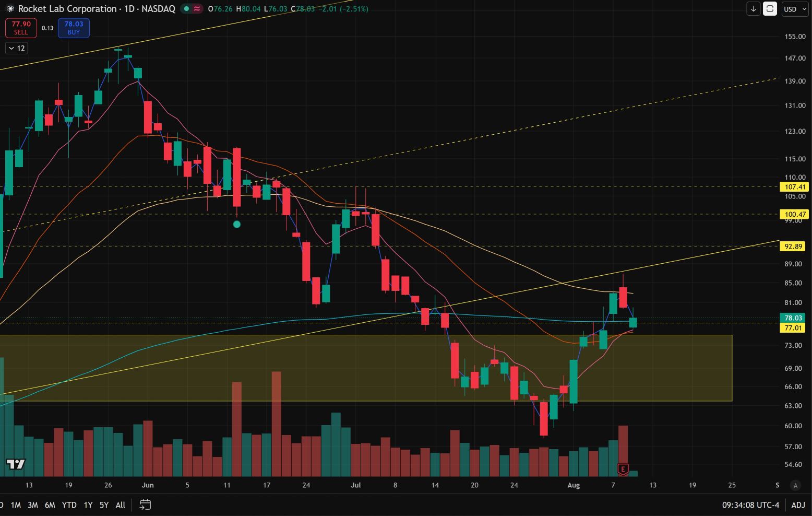Click the 92.89 yellow price label
Screen dimensions: 812x516
tap(793, 247)
